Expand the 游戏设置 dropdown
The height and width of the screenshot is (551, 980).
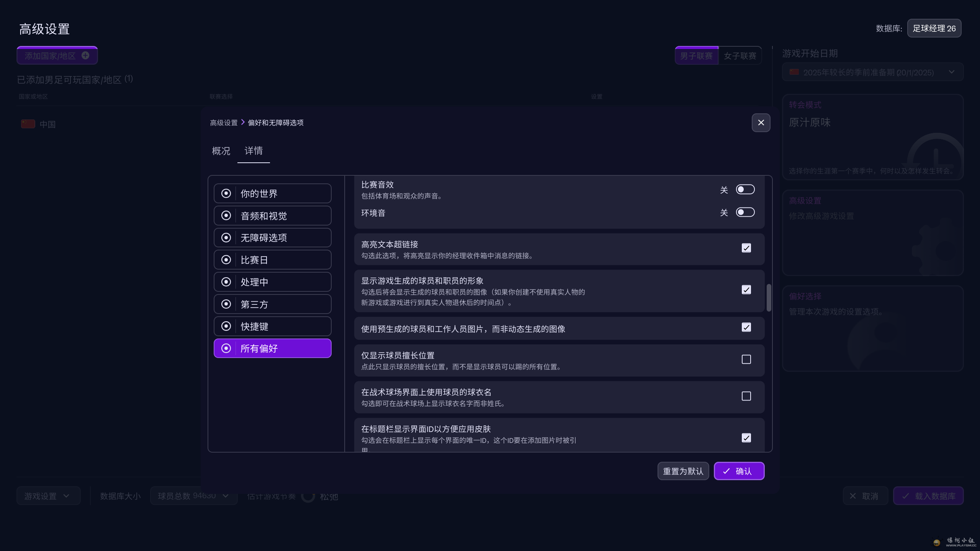point(48,496)
